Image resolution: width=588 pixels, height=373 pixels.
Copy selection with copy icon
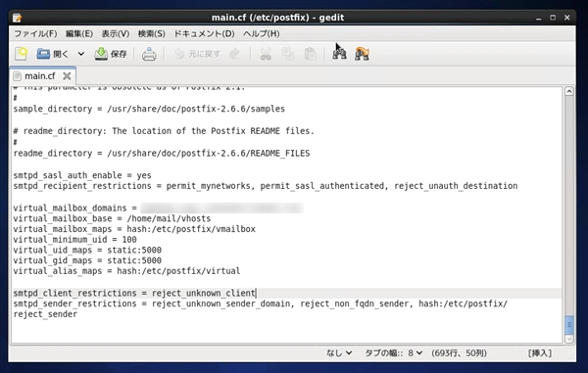(287, 54)
